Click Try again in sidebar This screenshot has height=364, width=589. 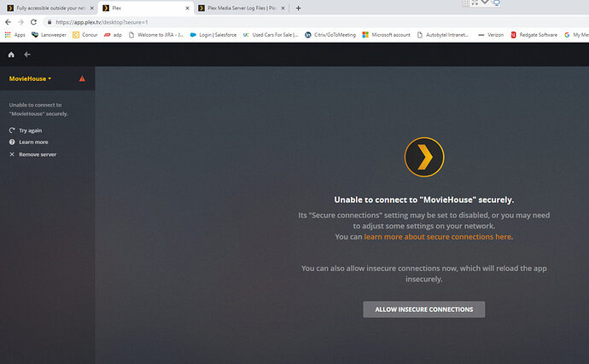click(31, 130)
